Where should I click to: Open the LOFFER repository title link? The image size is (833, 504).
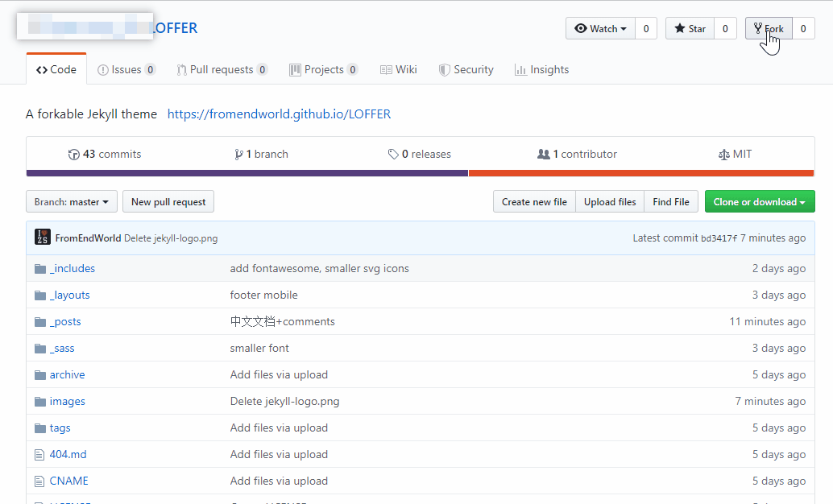pyautogui.click(x=176, y=28)
